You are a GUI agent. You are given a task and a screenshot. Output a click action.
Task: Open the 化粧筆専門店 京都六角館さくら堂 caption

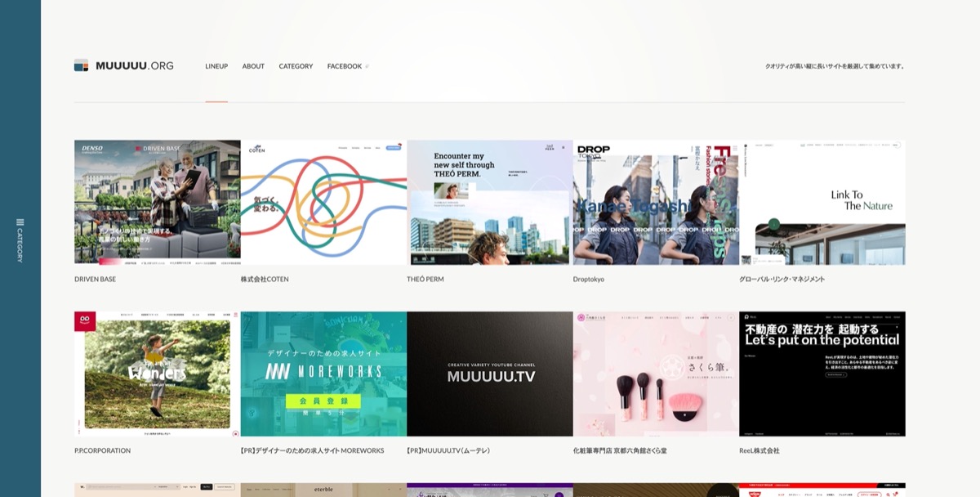[x=620, y=451]
